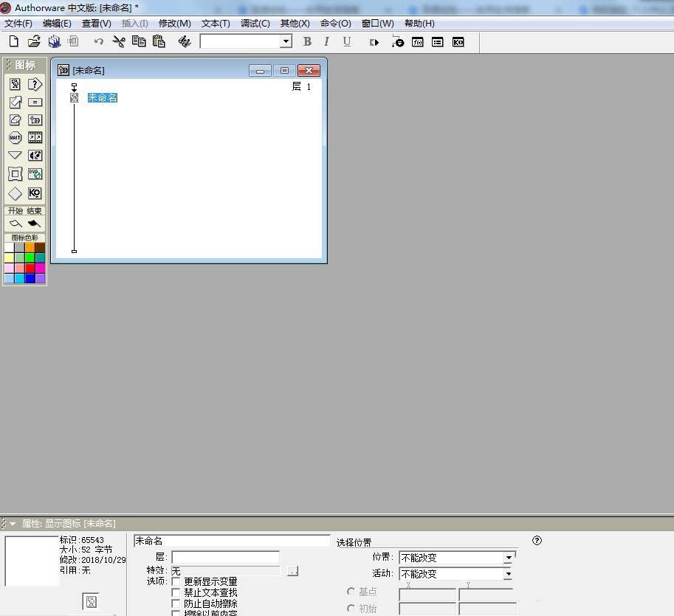Open the 调试(C) menu
674x616 pixels.
pos(255,24)
